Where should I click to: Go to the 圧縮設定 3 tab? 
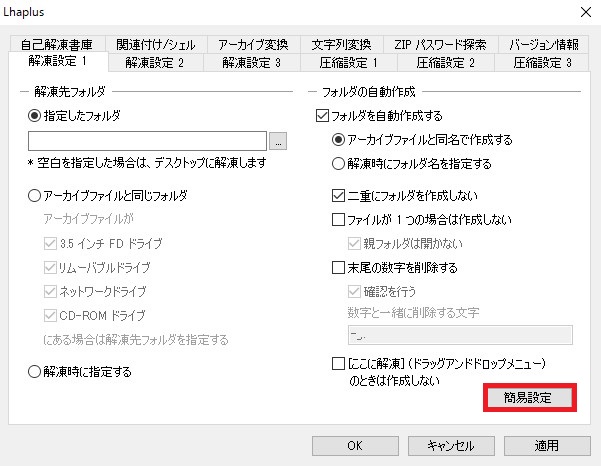click(542, 62)
